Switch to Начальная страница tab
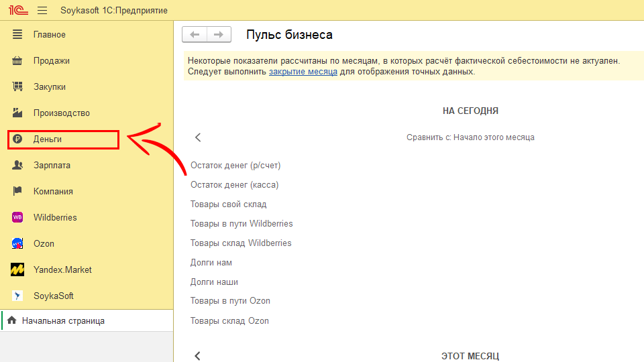 coord(63,321)
